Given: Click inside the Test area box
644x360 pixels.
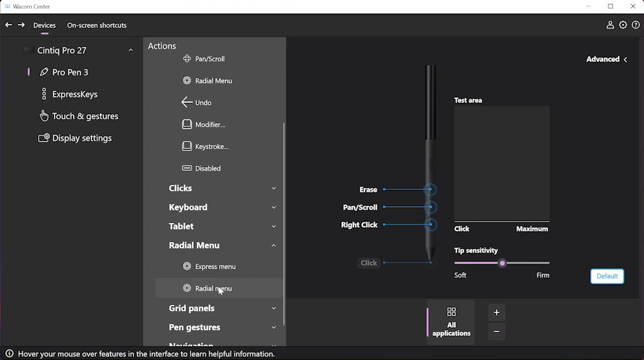Looking at the screenshot, I should point(502,163).
